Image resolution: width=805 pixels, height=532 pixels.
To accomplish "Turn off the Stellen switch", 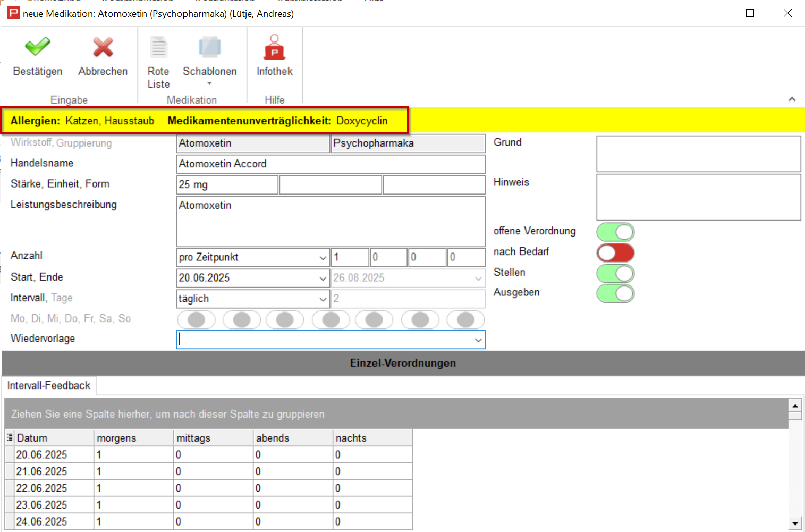I will [x=615, y=273].
